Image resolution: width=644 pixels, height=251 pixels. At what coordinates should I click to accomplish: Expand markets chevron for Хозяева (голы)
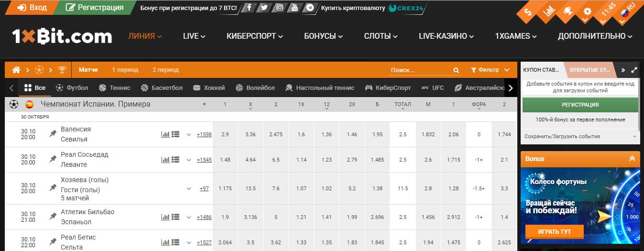[189, 189]
